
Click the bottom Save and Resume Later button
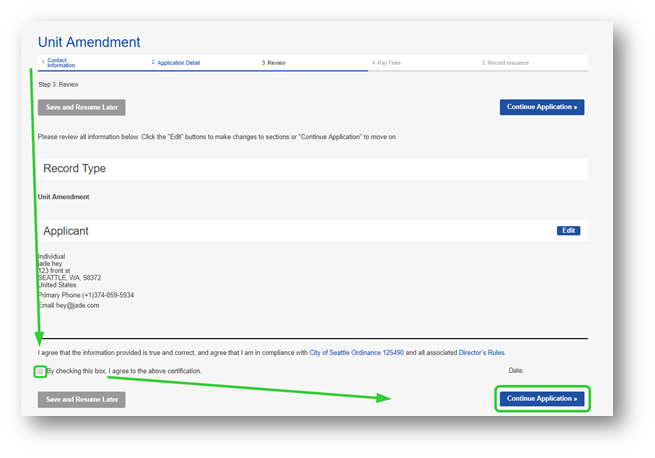click(x=81, y=399)
